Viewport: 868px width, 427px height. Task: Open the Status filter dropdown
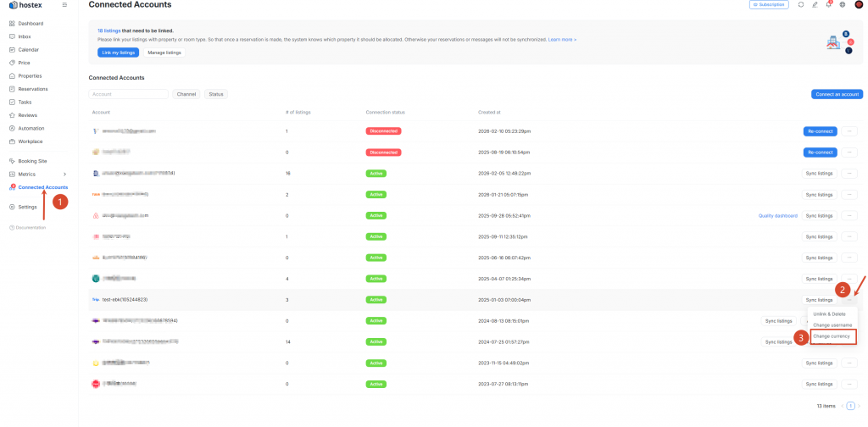pyautogui.click(x=215, y=94)
